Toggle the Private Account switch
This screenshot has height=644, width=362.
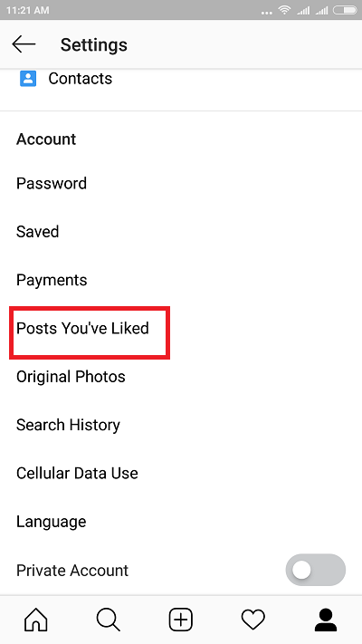click(x=316, y=570)
